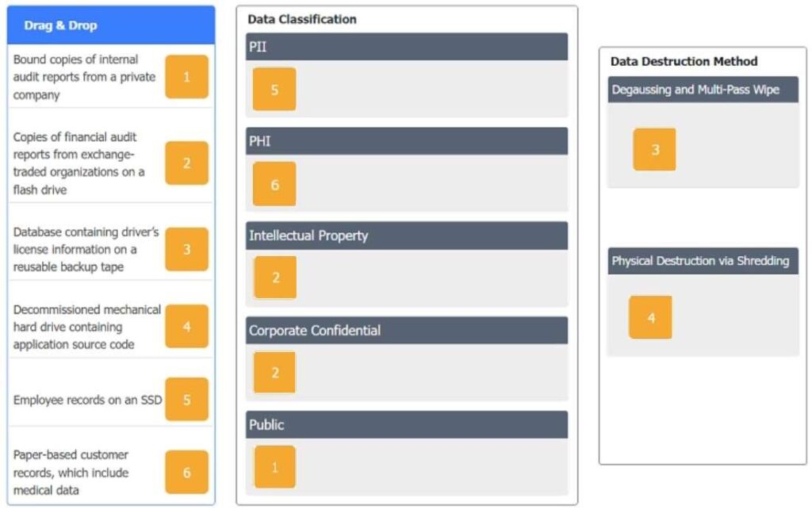The height and width of the screenshot is (510, 812).
Task: Click tile 4 under Physical Destruction via Shredding
Action: tap(650, 317)
